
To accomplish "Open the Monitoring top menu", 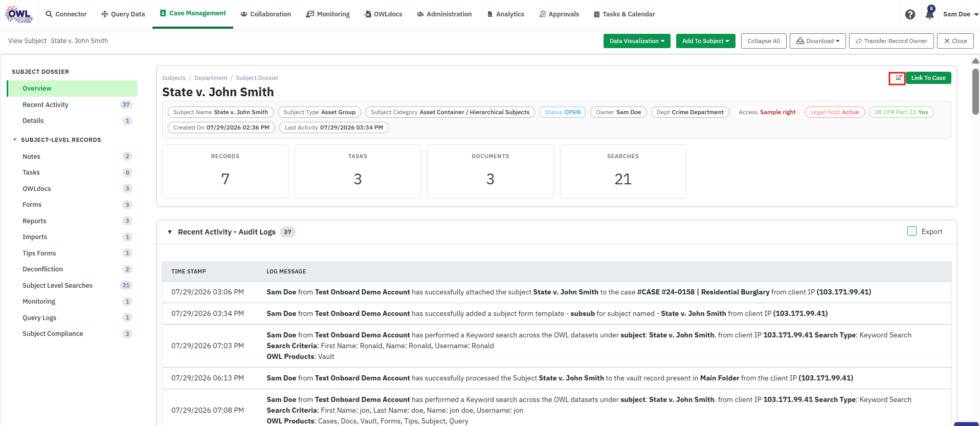I will (328, 14).
